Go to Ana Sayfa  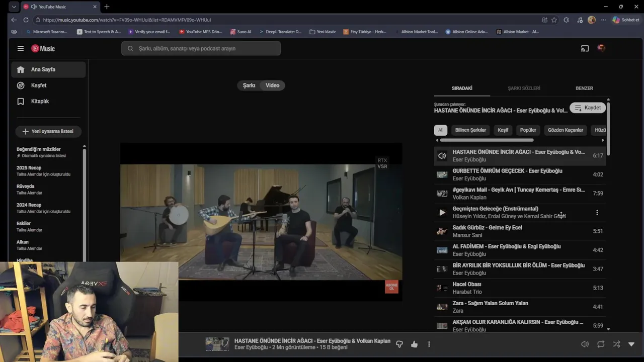(x=48, y=69)
